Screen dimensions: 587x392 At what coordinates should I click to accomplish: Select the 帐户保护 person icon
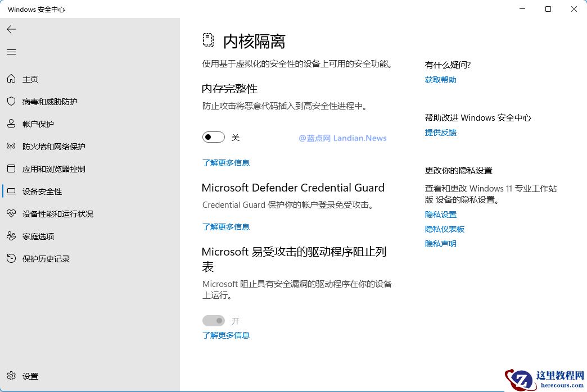(x=12, y=124)
